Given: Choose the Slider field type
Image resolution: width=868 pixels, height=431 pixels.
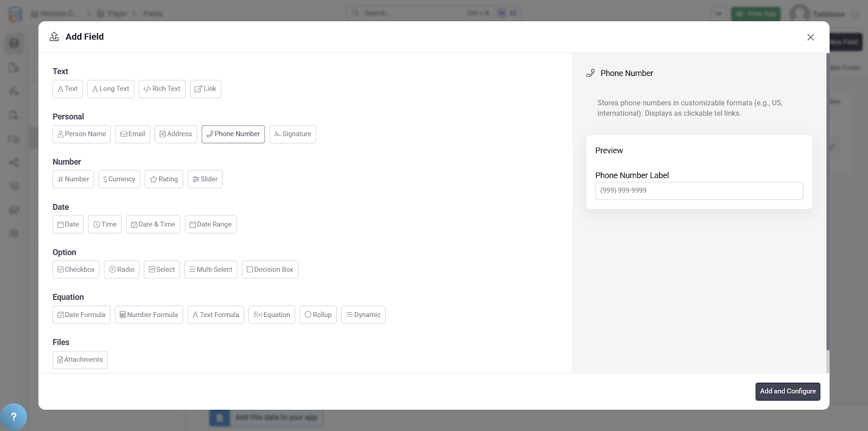Looking at the screenshot, I should click(x=205, y=179).
